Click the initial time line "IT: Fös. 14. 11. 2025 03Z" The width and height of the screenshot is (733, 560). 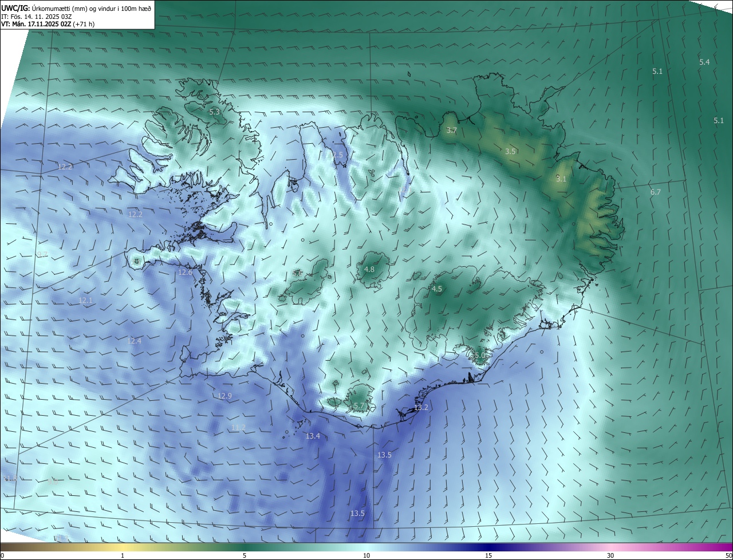coord(36,17)
